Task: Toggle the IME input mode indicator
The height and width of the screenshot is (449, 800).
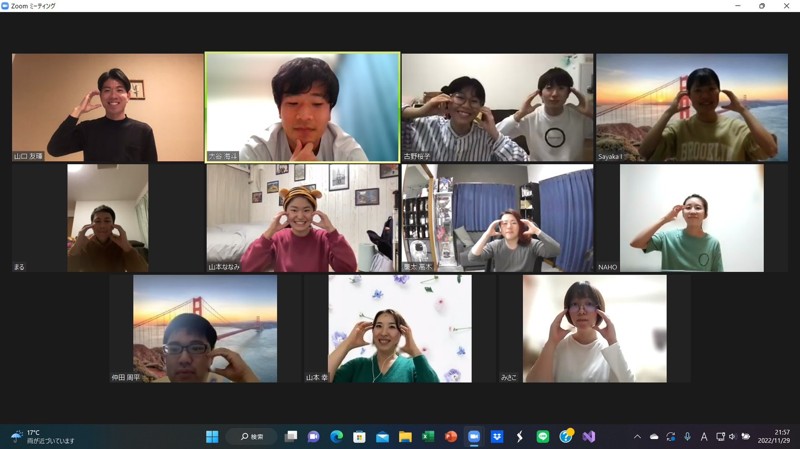Action: pos(704,437)
